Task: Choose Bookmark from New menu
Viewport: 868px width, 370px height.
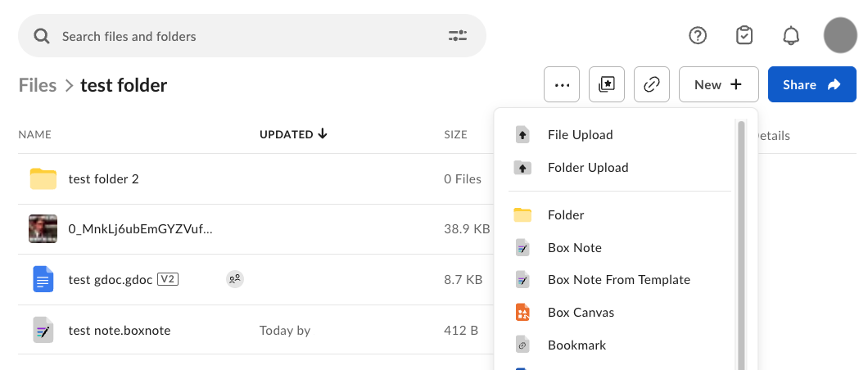Action: [576, 345]
